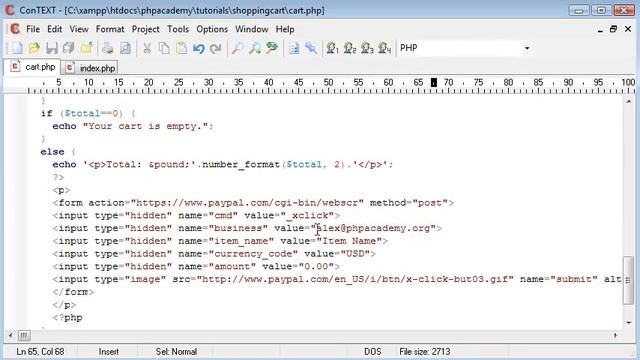Open the Project menu
640x360 pixels.
pyautogui.click(x=145, y=29)
